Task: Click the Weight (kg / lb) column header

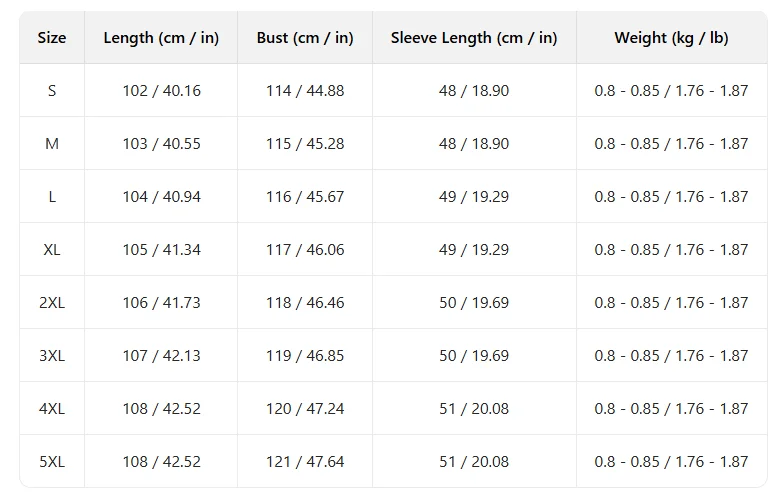Action: (671, 38)
